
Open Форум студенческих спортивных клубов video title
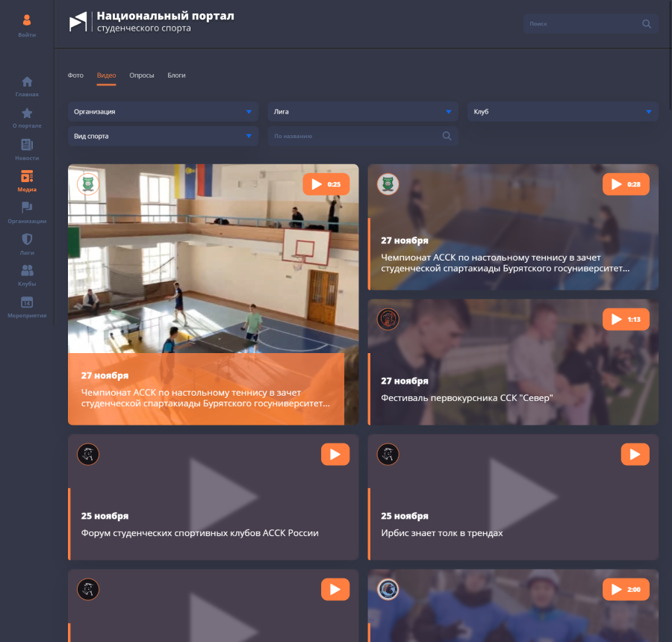click(x=200, y=533)
